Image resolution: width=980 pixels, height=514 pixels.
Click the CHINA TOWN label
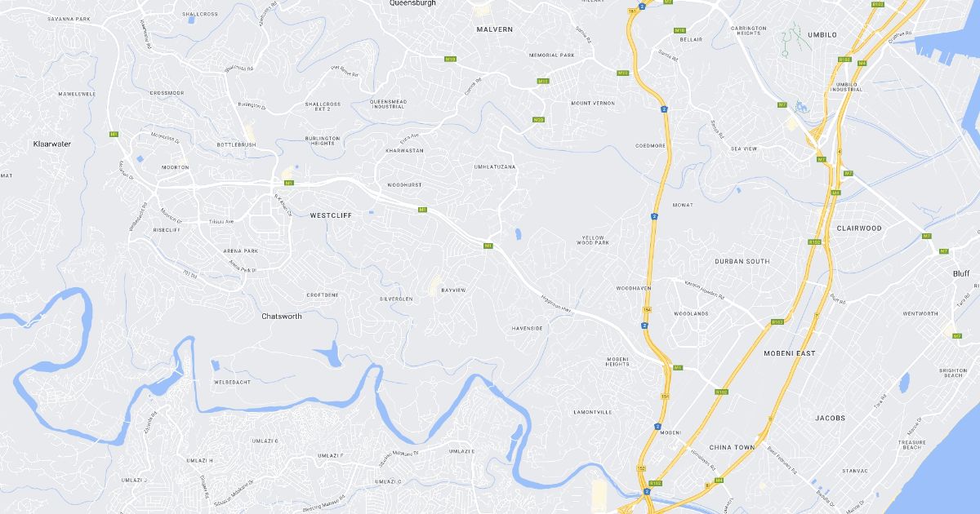click(x=732, y=447)
